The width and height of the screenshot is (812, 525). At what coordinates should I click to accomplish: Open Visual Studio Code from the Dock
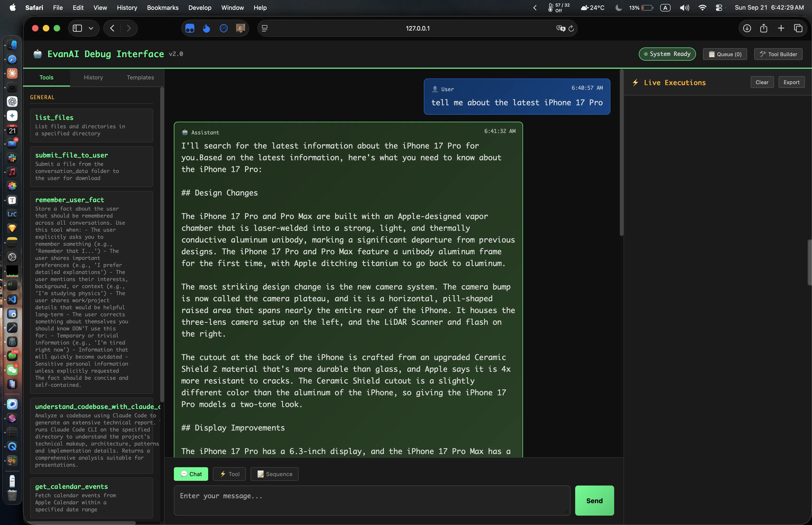[x=12, y=300]
